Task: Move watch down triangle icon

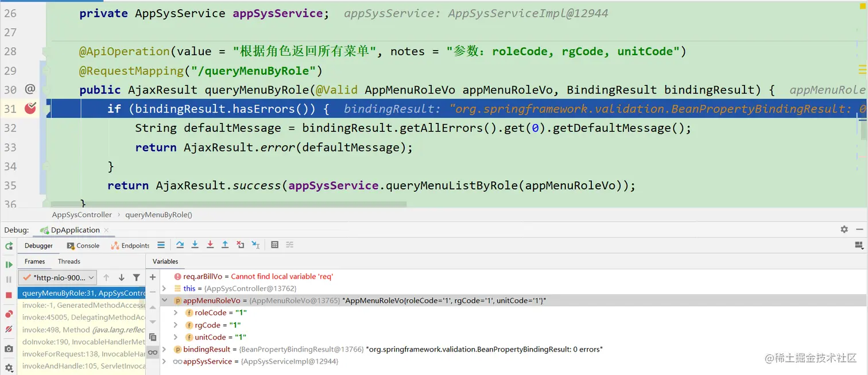Action: pos(153,322)
